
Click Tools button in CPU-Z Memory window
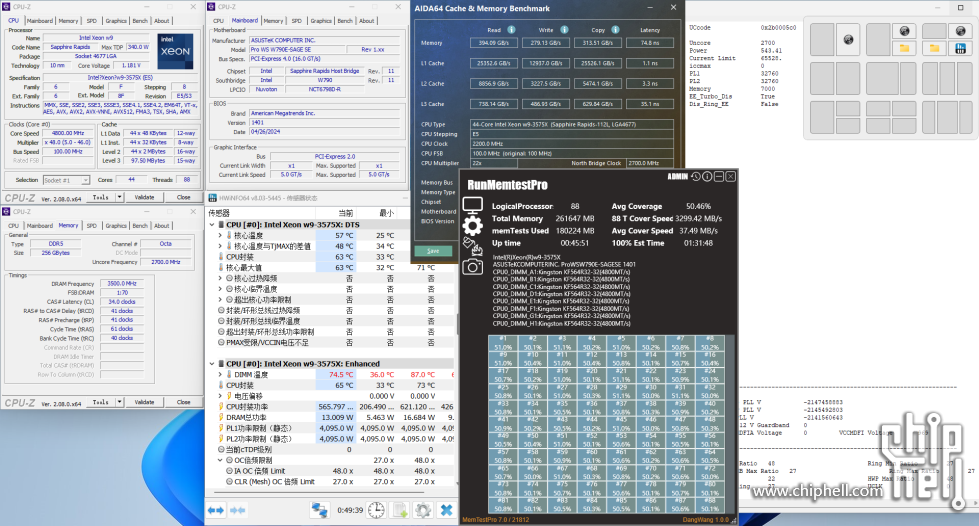click(x=101, y=402)
